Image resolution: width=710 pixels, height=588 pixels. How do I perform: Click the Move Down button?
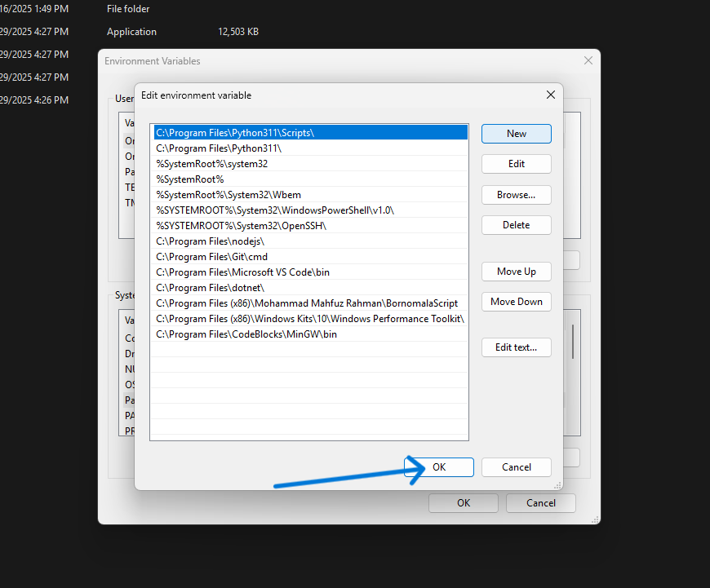pyautogui.click(x=516, y=302)
